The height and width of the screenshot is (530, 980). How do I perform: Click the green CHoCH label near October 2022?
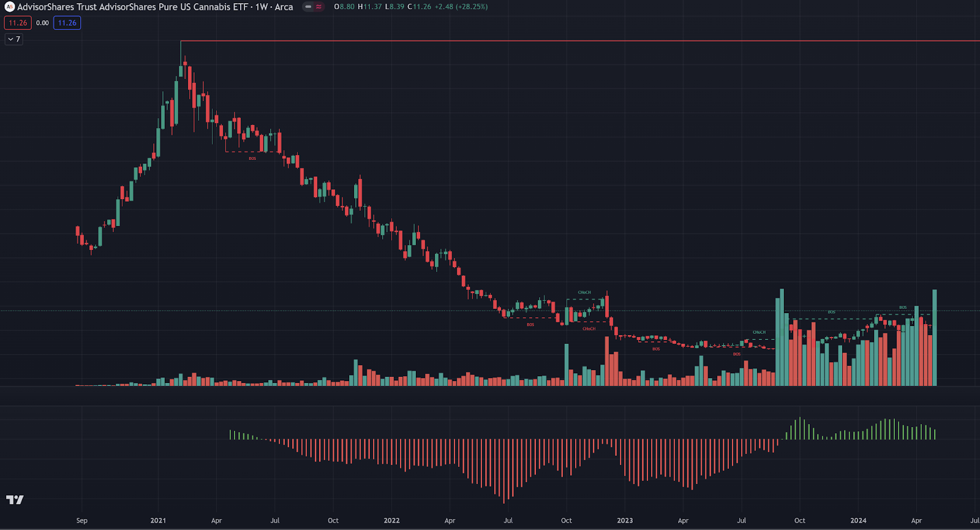pos(584,292)
